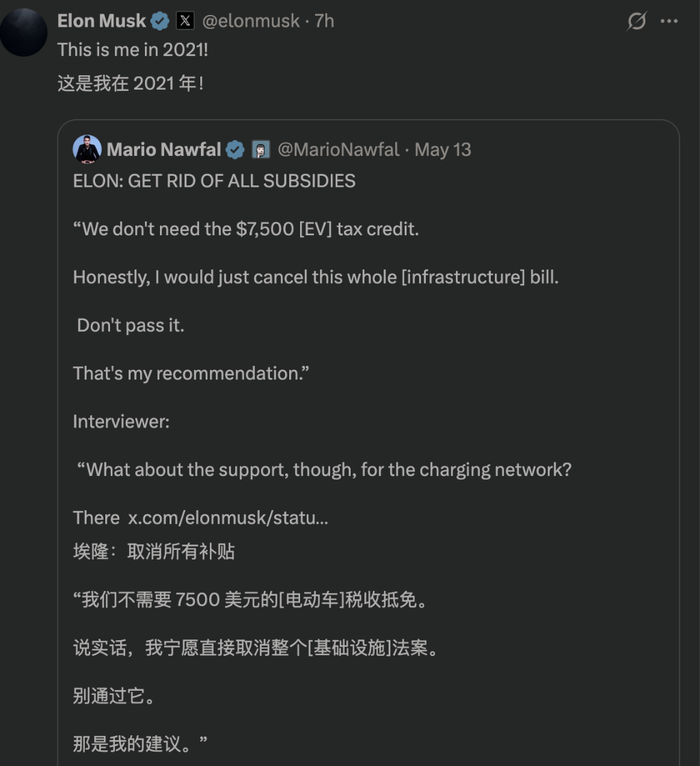Open Mario Nawfal's circular avatar
Viewport: 700px width, 766px height.
pyautogui.click(x=87, y=149)
